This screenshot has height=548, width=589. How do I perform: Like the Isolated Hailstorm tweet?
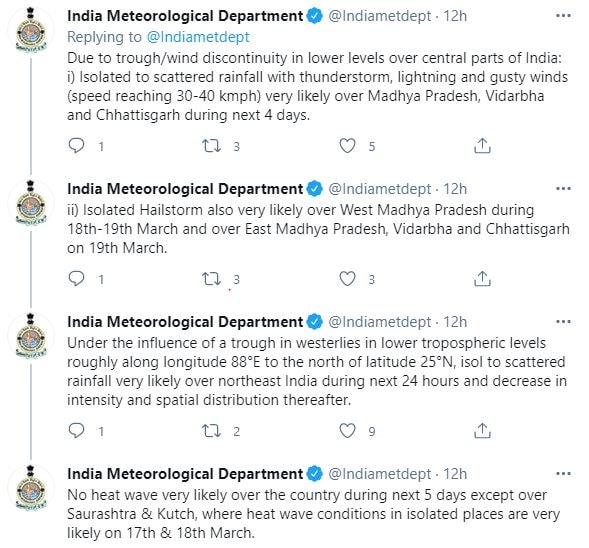click(x=347, y=279)
